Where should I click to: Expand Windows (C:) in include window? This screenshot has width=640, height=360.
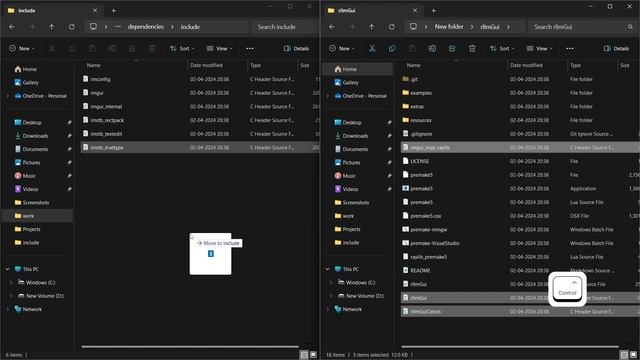click(x=11, y=282)
